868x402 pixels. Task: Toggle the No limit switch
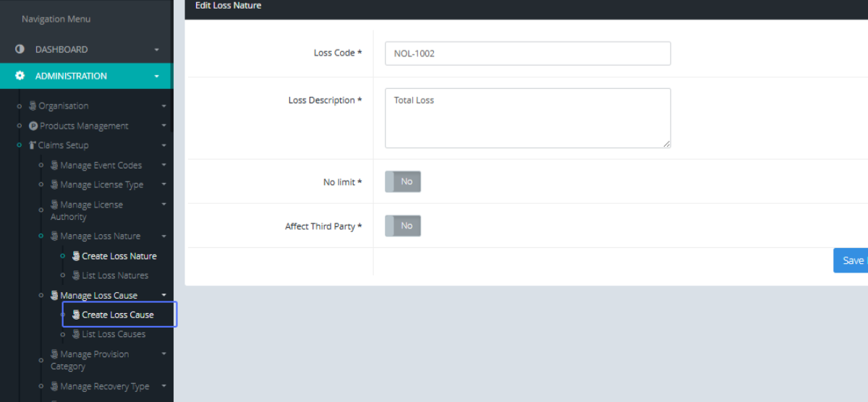[403, 181]
